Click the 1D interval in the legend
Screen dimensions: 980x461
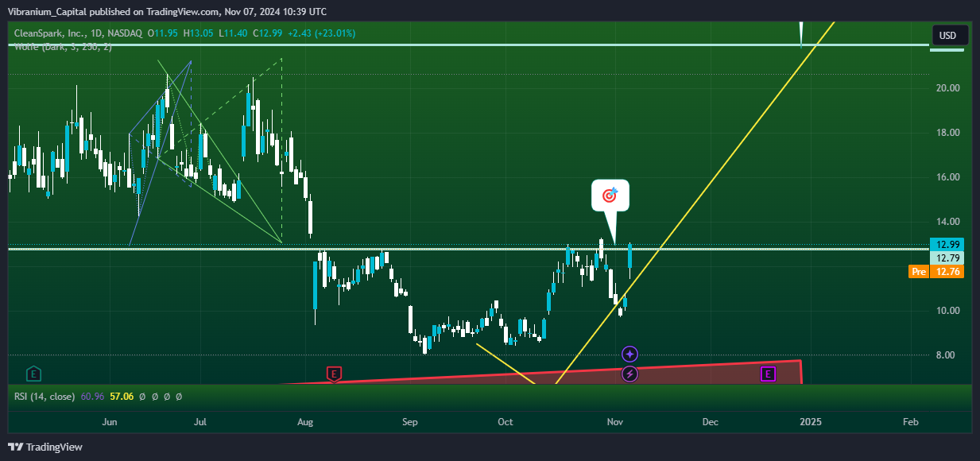(95, 33)
